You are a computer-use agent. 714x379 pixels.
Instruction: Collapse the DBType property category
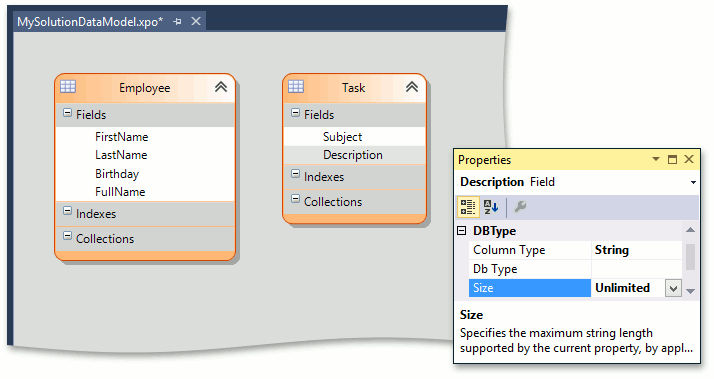(462, 231)
